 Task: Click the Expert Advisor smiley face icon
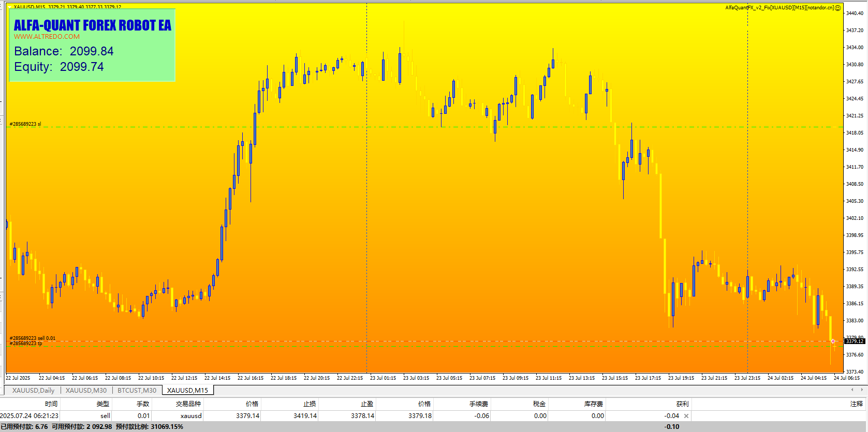tap(837, 8)
